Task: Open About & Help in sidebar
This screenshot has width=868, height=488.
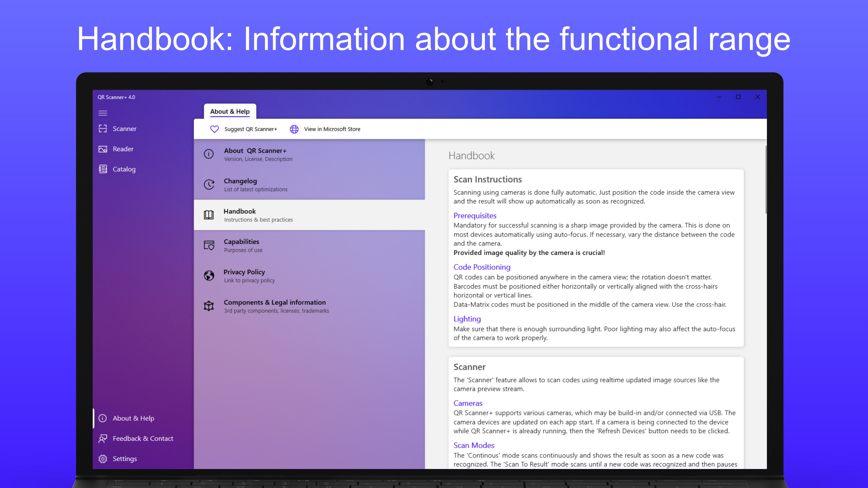Action: 133,418
